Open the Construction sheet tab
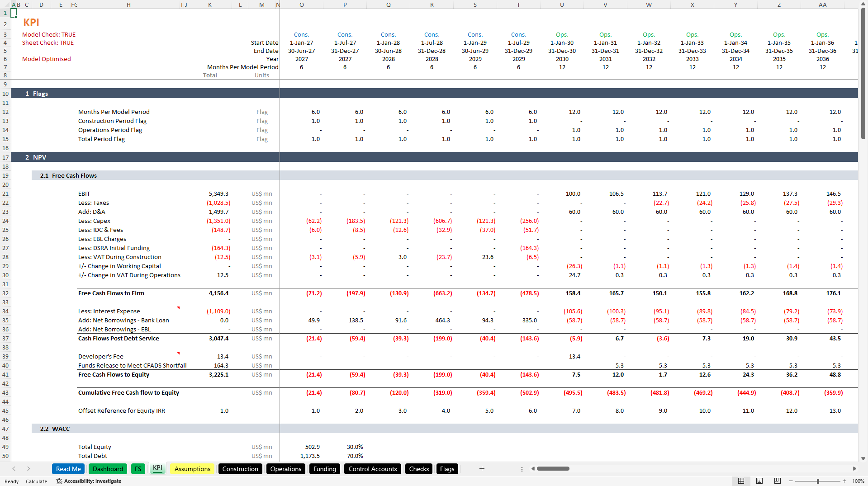Image resolution: width=868 pixels, height=486 pixels. click(x=240, y=469)
